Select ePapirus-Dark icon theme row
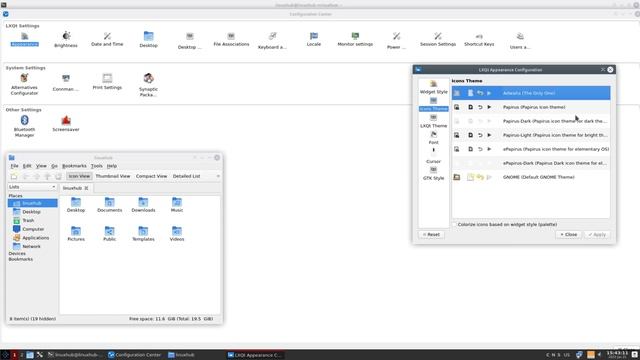This screenshot has width=640, height=360. pyautogui.click(x=531, y=163)
